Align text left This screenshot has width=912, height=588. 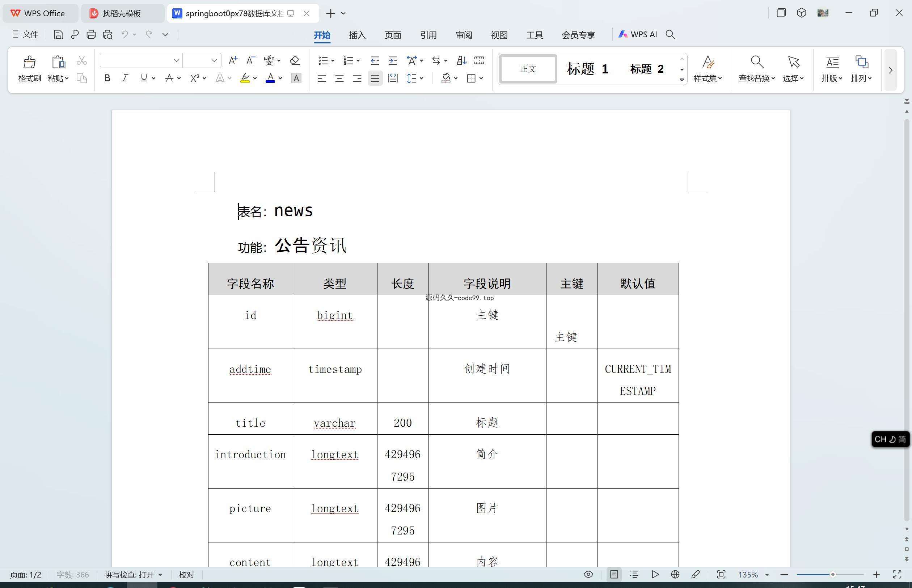[322, 78]
